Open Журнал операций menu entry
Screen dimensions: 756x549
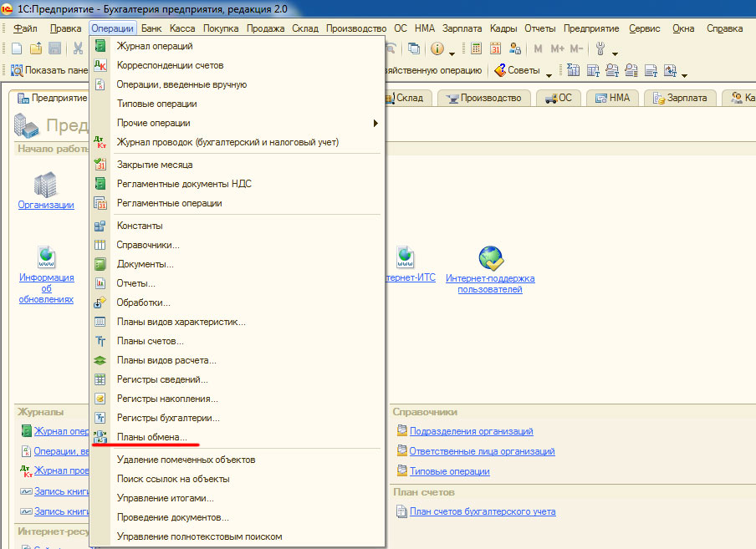155,46
